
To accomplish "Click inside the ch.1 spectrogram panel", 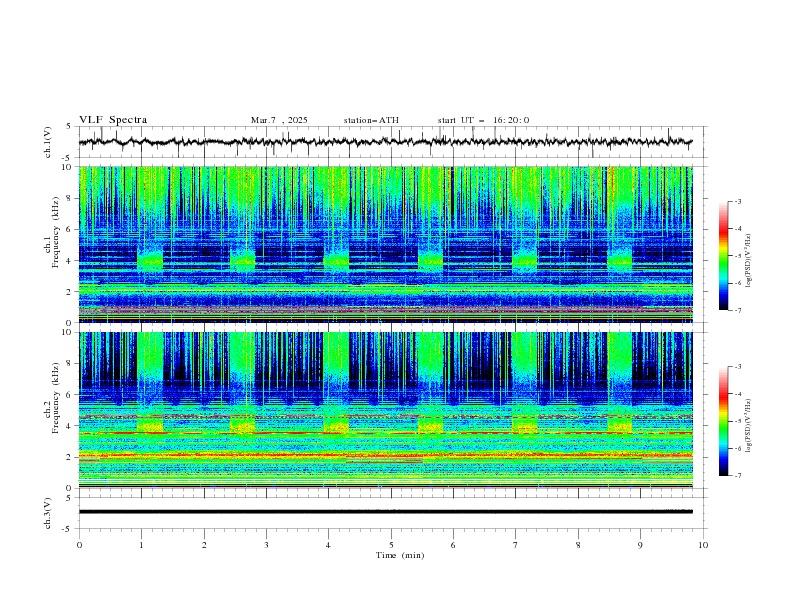I will [x=385, y=244].
